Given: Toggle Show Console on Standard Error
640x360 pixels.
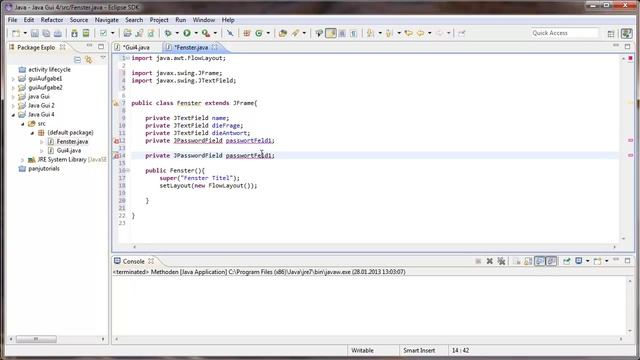Looking at the screenshot, I should [x=551, y=261].
